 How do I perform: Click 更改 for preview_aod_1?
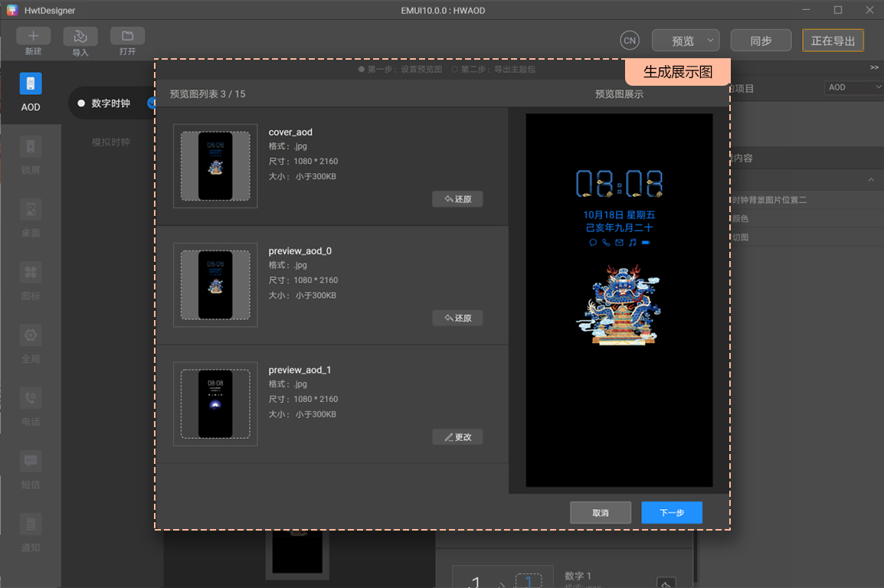(457, 437)
